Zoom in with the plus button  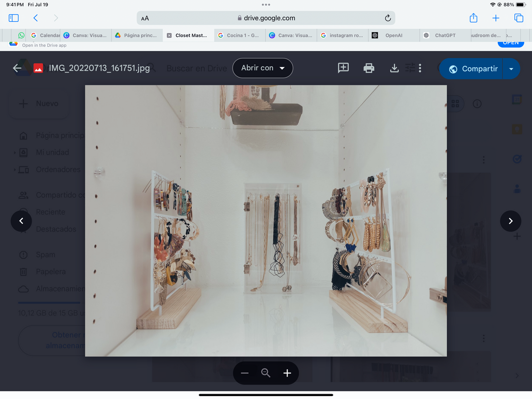pyautogui.click(x=287, y=373)
